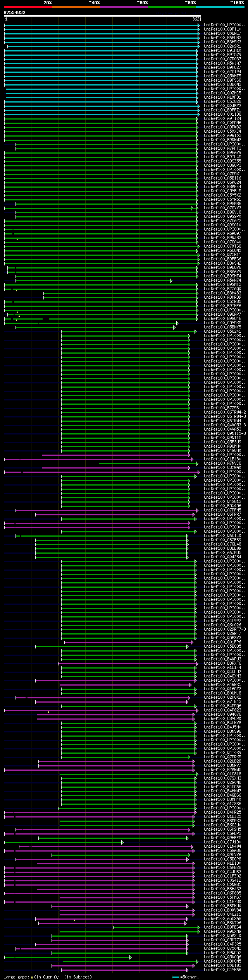Screen dimensions: 248x980
Task: Click the UniRef100_A7QYV3 label
Action: coord(222,208)
